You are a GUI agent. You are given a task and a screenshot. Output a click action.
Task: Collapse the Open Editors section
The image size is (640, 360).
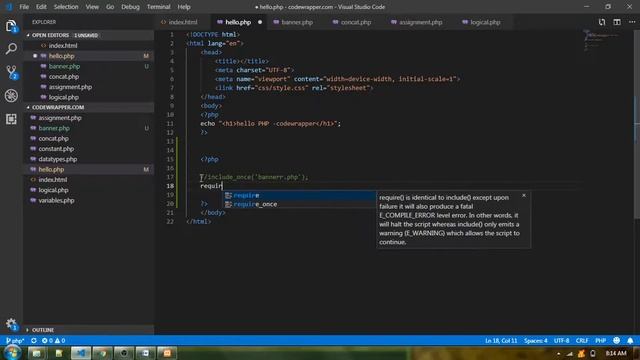[x=89, y=35]
